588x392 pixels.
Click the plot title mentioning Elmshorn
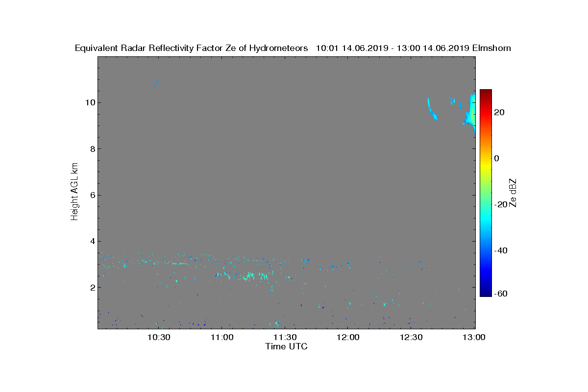point(293,48)
